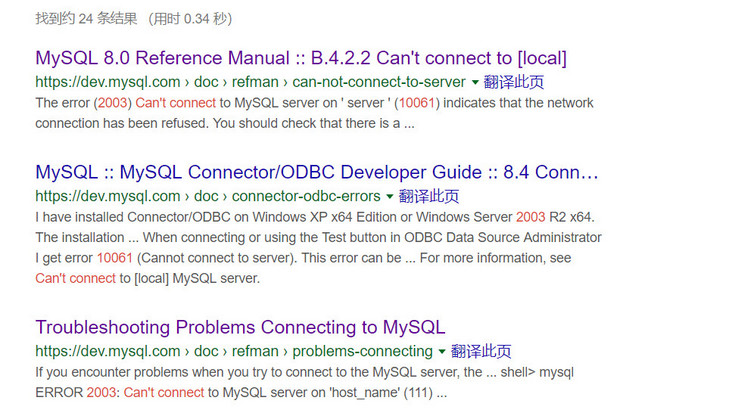Click 翻译此页 for the connector-odbc-errors result
Screen dimensions: 732x416
[429, 196]
